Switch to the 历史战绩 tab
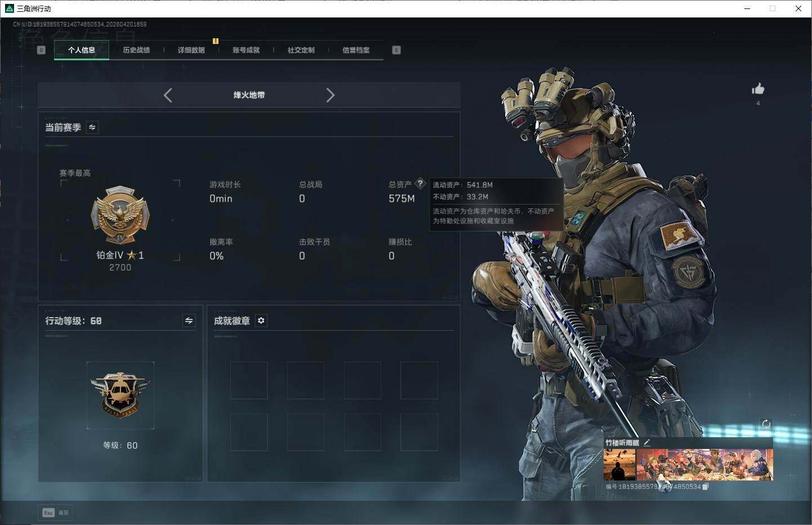This screenshot has height=525, width=812. 136,50
